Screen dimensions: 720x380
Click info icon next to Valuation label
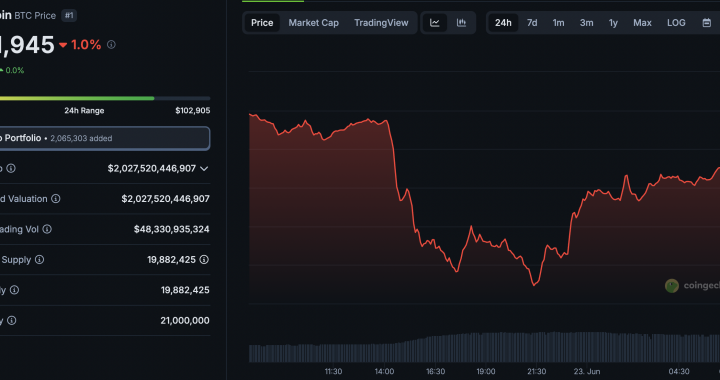click(56, 199)
